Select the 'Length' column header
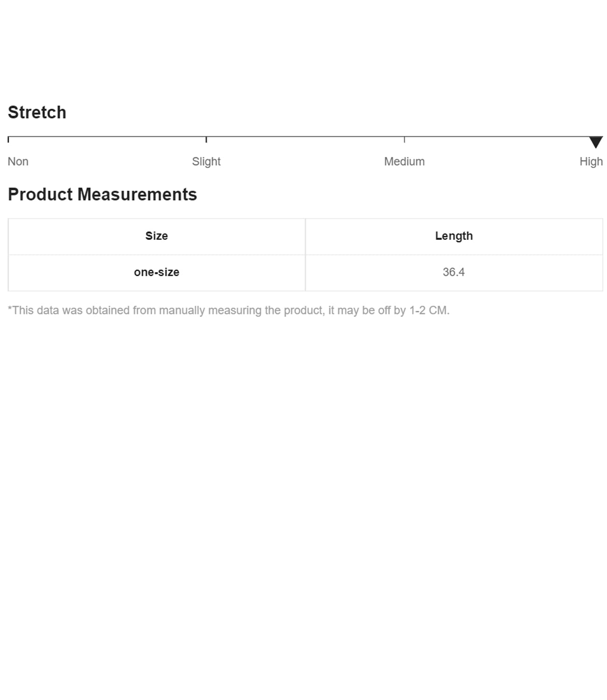The image size is (607, 700). pyautogui.click(x=454, y=236)
